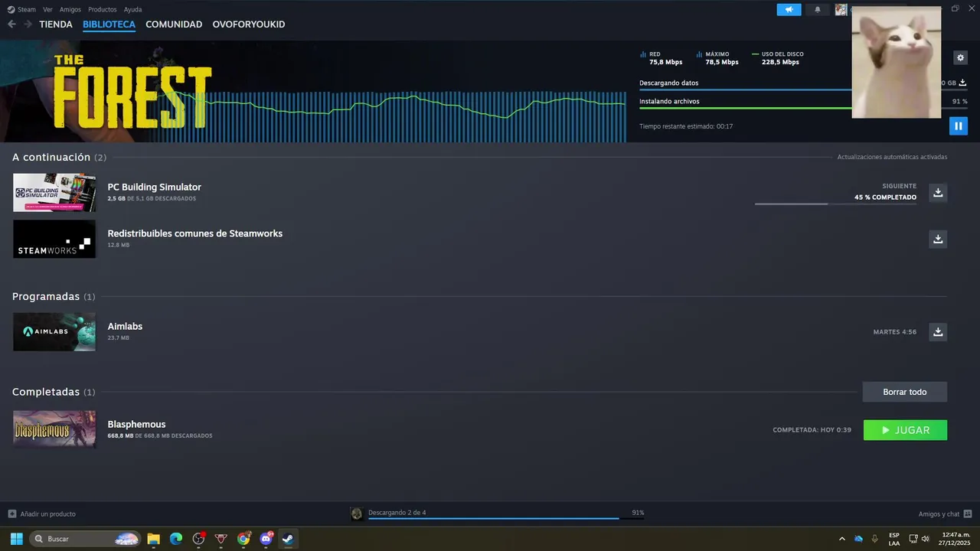Open the OVOFORYOUKID profile tab
This screenshot has width=980, height=551.
point(249,24)
